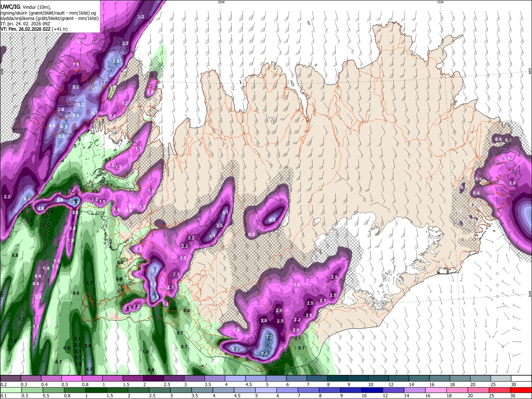Click the '4.4' value in the Westfjords area
This screenshot has width=532, height=399.
52,126
